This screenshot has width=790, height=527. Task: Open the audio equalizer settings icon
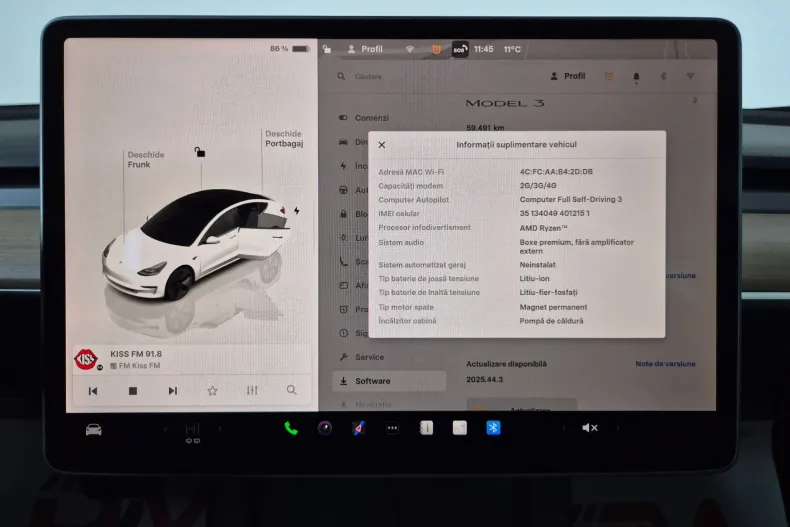tap(252, 390)
